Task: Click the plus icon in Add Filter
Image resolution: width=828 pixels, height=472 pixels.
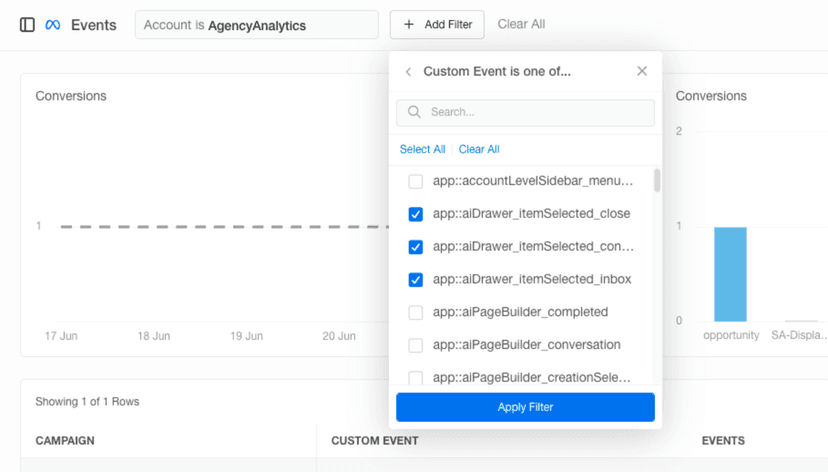Action: coord(409,24)
